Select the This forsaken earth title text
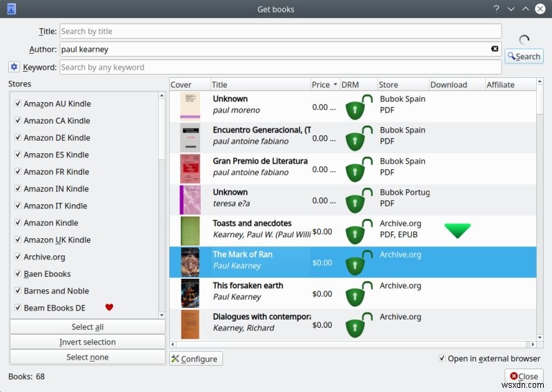The width and height of the screenshot is (552, 392). (248, 285)
